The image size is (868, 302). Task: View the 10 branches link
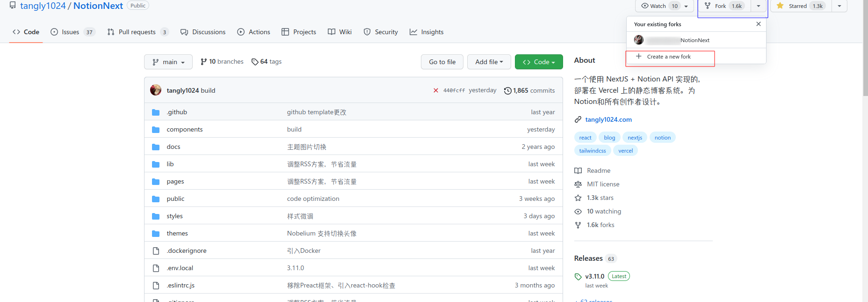tap(222, 62)
